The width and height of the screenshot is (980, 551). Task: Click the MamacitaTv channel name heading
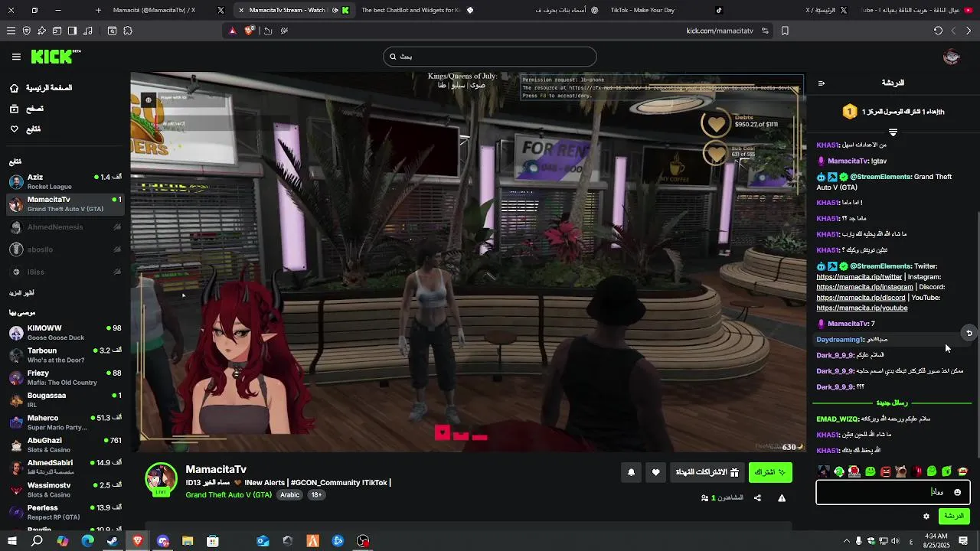(216, 469)
